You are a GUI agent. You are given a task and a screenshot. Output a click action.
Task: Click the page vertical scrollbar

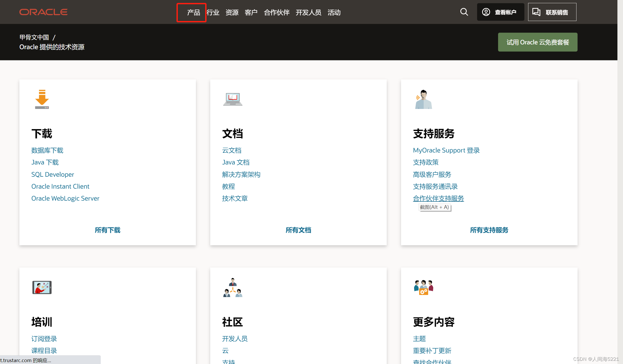click(x=620, y=182)
